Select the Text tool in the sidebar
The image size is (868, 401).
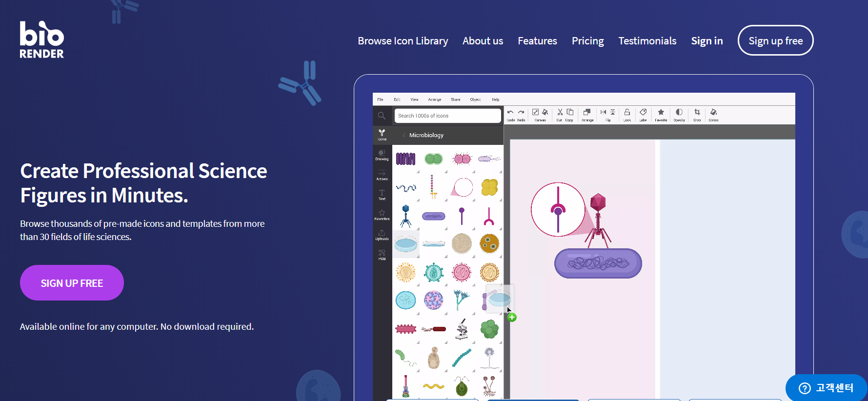[382, 195]
